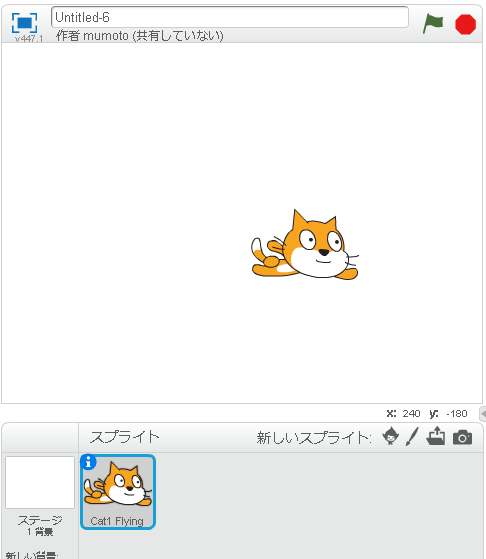The height and width of the screenshot is (559, 486).
Task: Click the 新しいスプライト label
Action: click(x=314, y=438)
